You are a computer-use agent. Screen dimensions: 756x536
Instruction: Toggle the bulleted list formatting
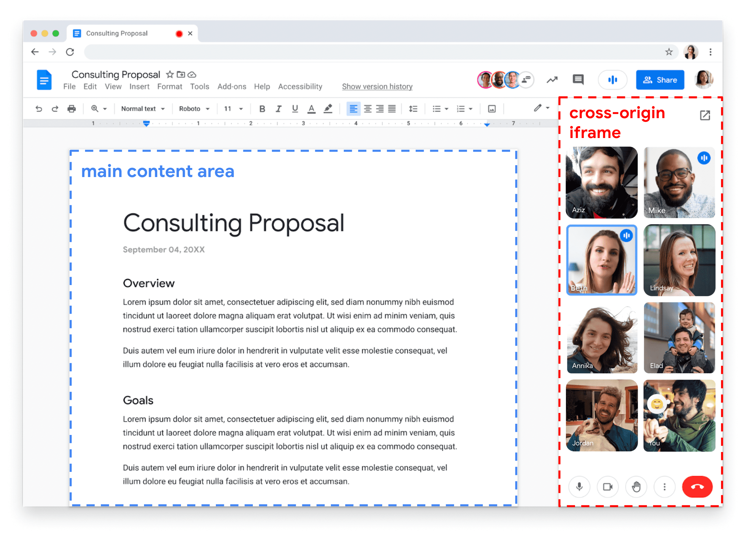436,110
